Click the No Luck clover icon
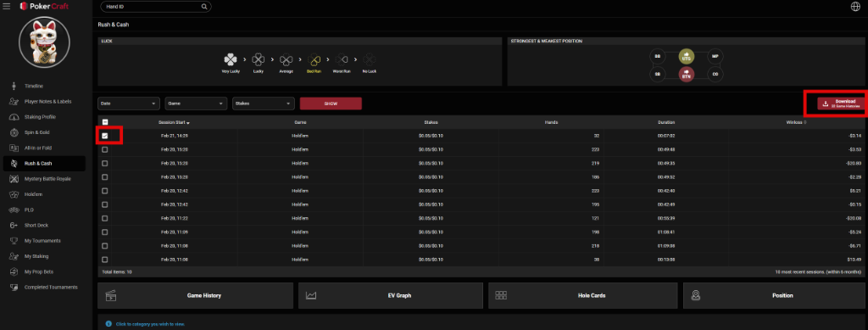Image resolution: width=868 pixels, height=330 pixels. pos(370,59)
